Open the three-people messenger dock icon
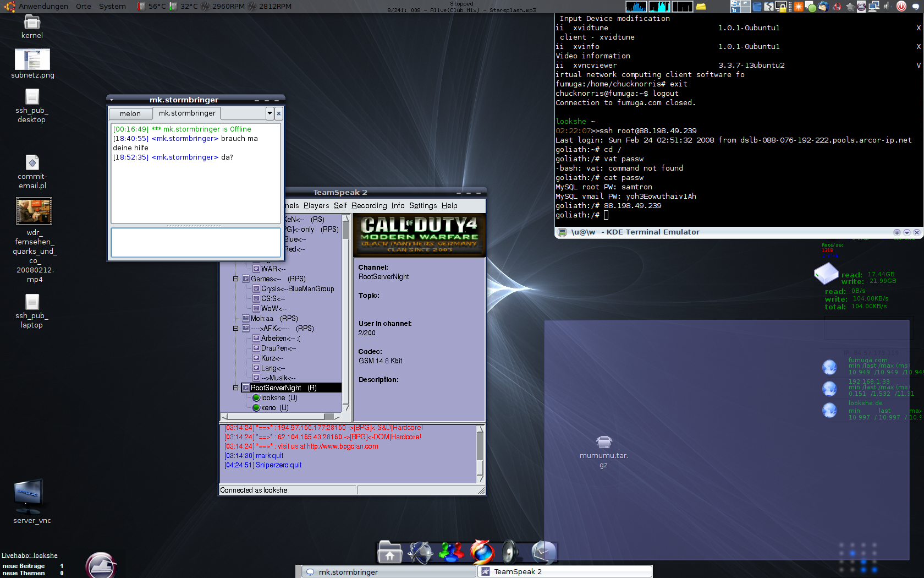Image resolution: width=924 pixels, height=578 pixels. 451,552
